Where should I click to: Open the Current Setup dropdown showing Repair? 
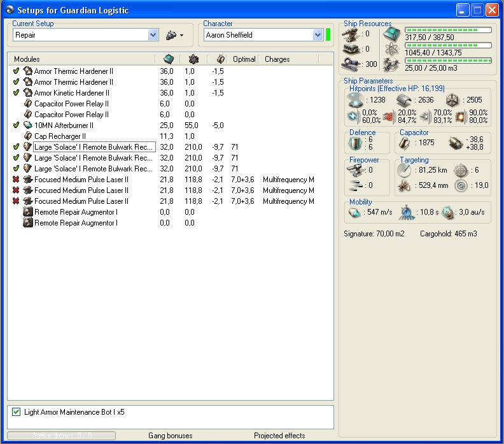pyautogui.click(x=153, y=35)
